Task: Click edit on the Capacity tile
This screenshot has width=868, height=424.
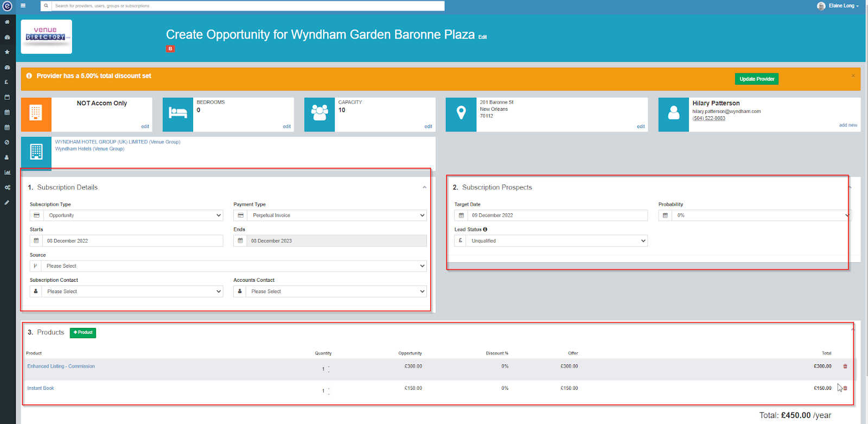Action: click(x=428, y=126)
